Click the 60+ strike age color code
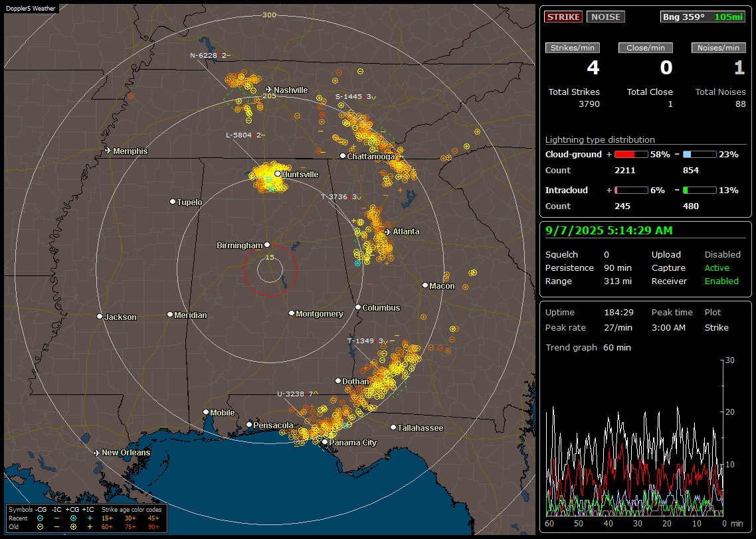Viewport: 756px width, 539px height. pyautogui.click(x=107, y=527)
